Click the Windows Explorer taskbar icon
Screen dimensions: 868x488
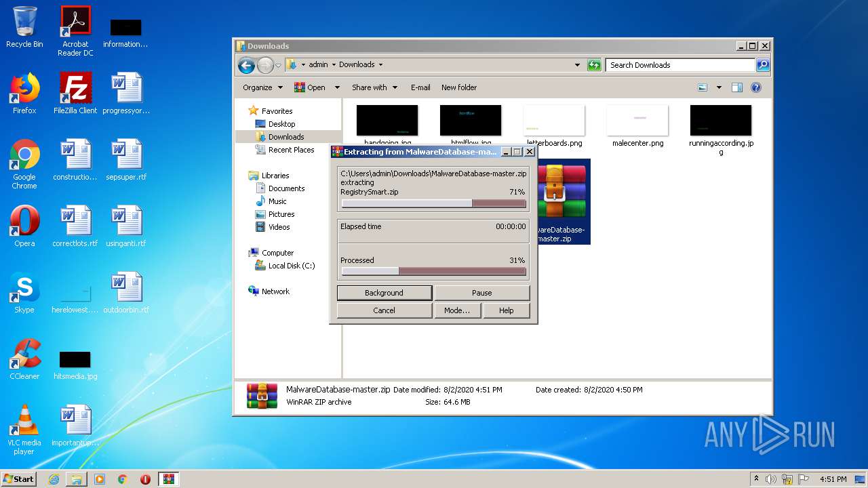click(x=77, y=479)
